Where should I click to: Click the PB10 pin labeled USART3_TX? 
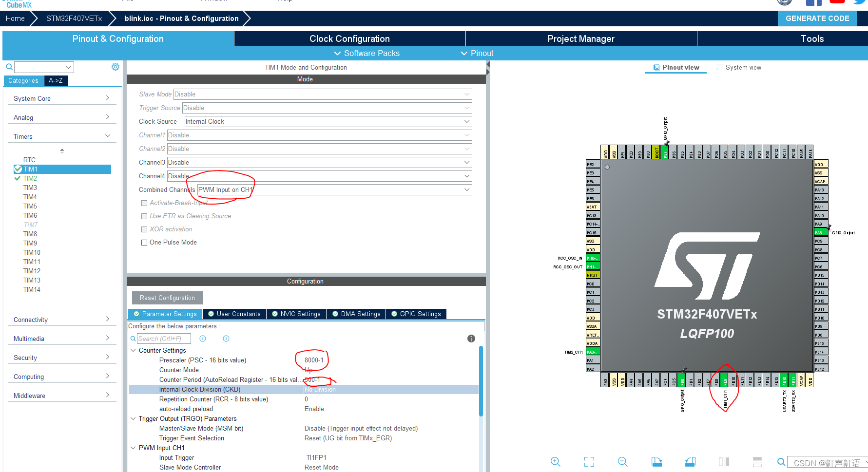785,380
